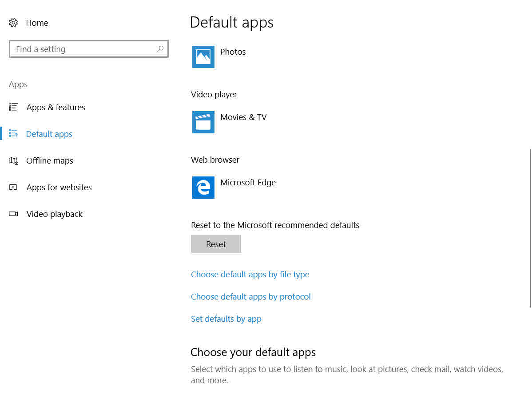
Task: Change web browser from Microsoft Edge
Action: (248, 183)
